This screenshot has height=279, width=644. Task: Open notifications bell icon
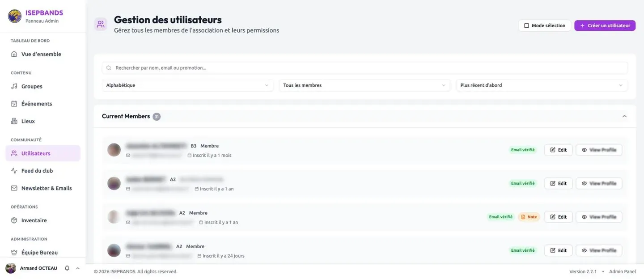(x=67, y=268)
